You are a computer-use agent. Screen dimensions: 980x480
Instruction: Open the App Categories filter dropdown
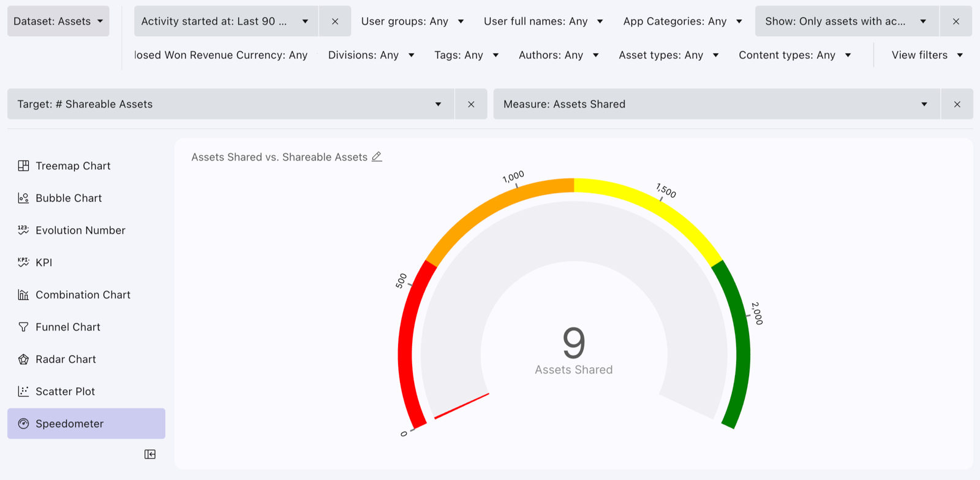pyautogui.click(x=682, y=21)
